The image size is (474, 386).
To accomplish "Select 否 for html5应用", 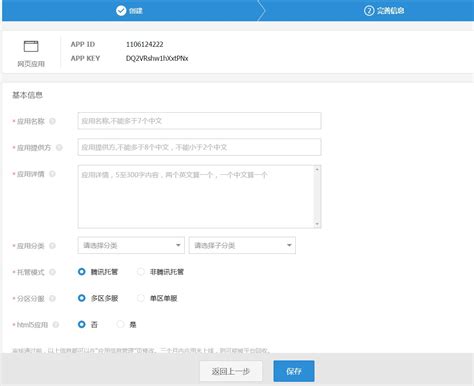I will coord(82,324).
